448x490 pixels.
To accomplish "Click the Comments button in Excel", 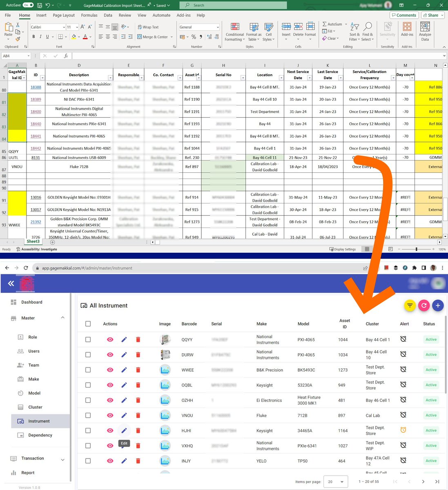I will [x=403, y=15].
